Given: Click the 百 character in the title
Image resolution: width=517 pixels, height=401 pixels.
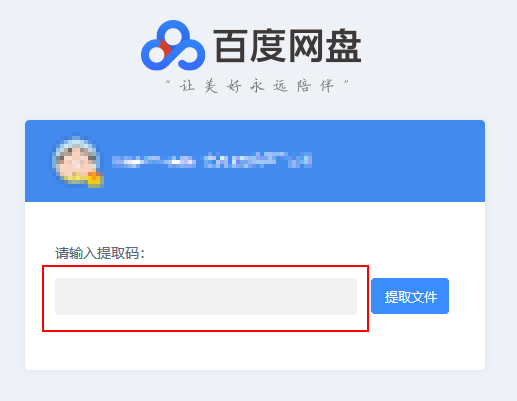Looking at the screenshot, I should click(231, 46).
